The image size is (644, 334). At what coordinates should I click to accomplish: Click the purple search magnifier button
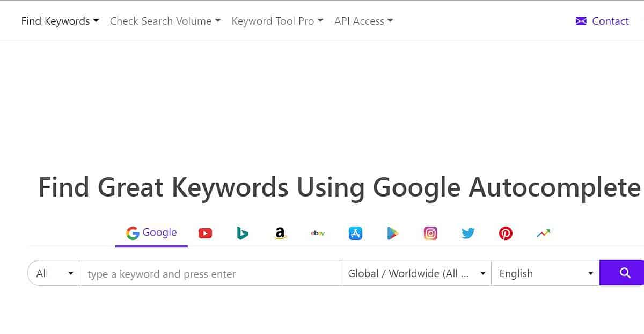[x=624, y=273]
